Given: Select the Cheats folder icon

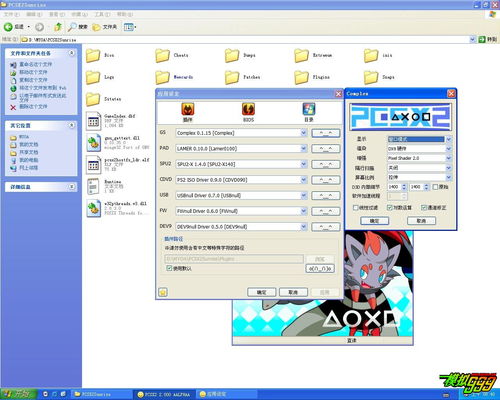Looking at the screenshot, I should coord(162,56).
